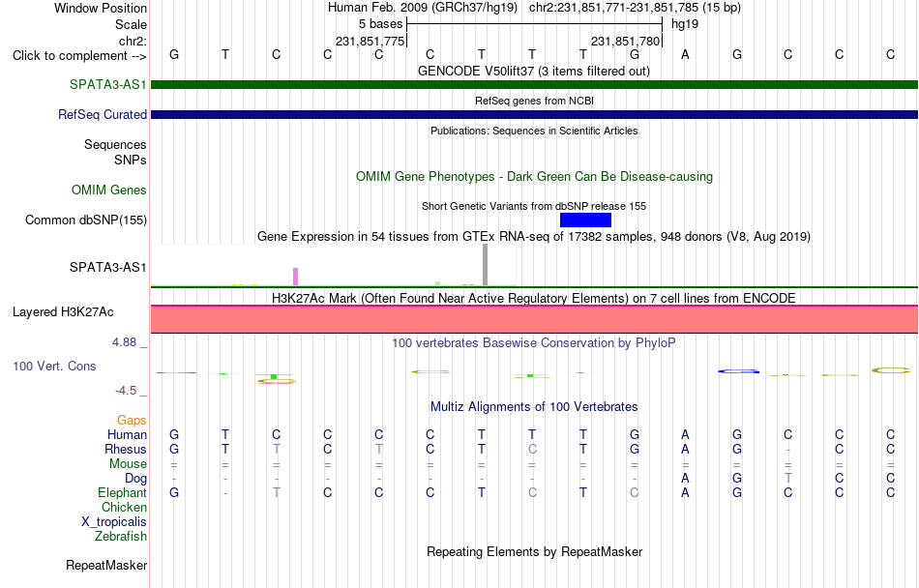
Task: Click the chr2: ruler label
Action: tap(133, 41)
